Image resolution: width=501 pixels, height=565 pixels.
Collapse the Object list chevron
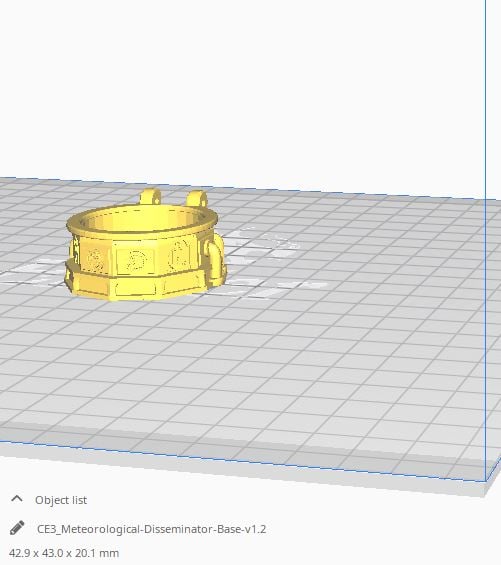click(x=17, y=499)
